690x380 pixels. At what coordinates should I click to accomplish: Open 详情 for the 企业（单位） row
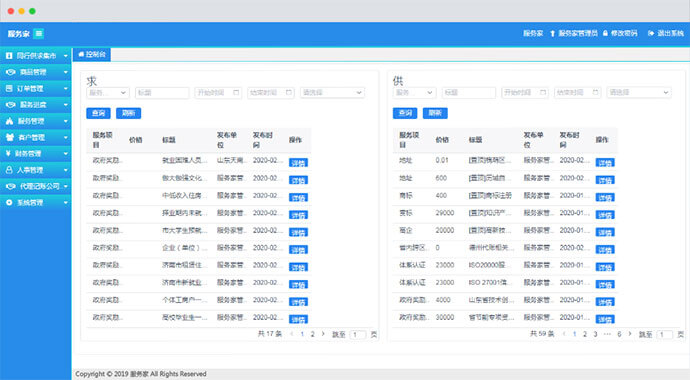click(x=298, y=250)
